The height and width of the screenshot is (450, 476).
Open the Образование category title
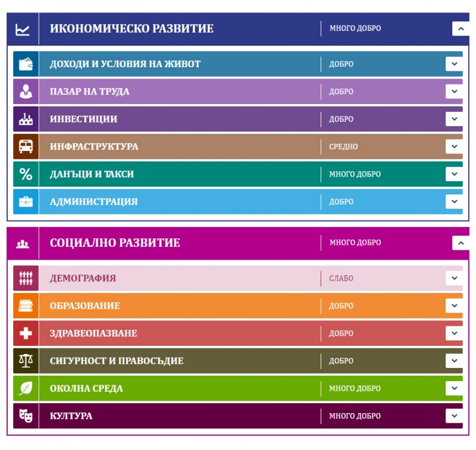(x=84, y=306)
